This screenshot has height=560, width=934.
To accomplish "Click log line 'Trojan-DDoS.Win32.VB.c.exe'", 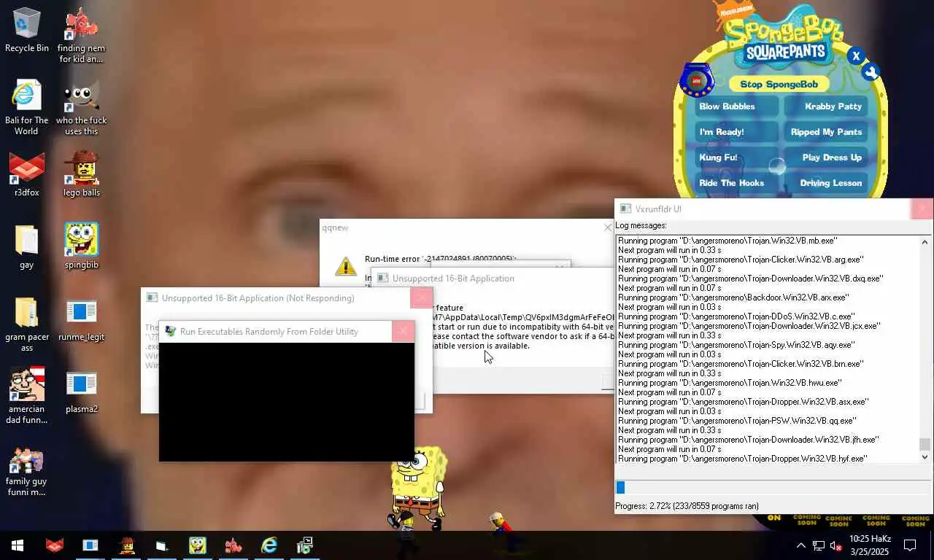I will click(736, 316).
